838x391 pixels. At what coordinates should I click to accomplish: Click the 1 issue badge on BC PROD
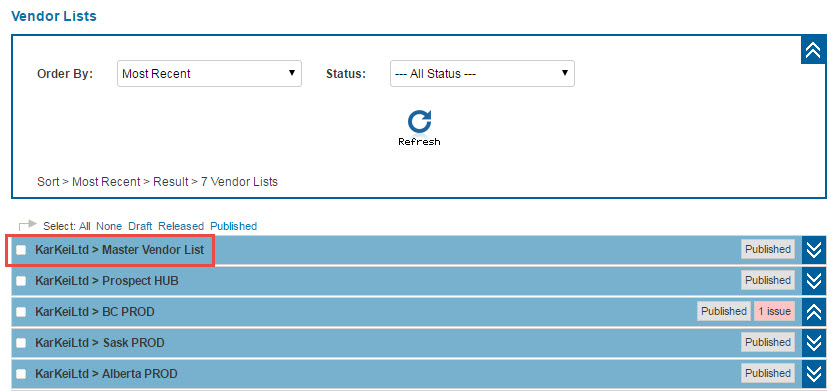tap(774, 311)
